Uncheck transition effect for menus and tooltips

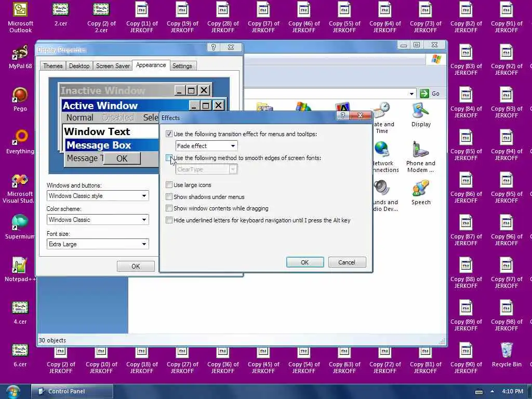(x=169, y=134)
